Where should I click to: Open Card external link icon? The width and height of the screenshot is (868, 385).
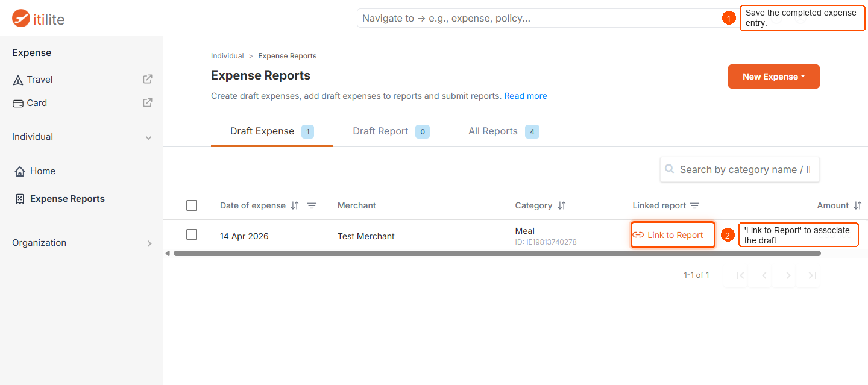[x=147, y=102]
